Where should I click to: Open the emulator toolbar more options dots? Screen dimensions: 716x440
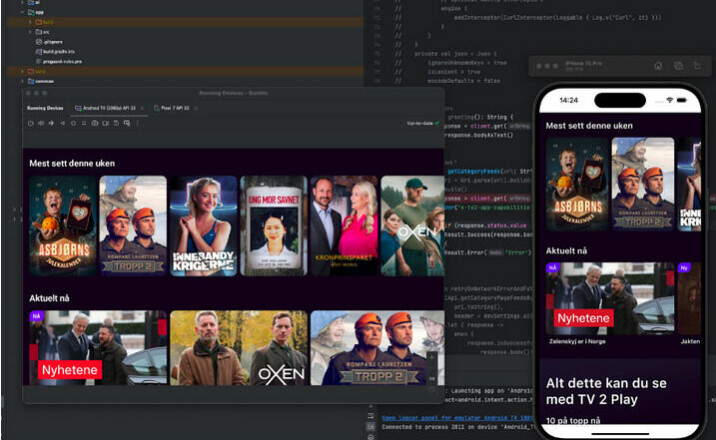(137, 123)
